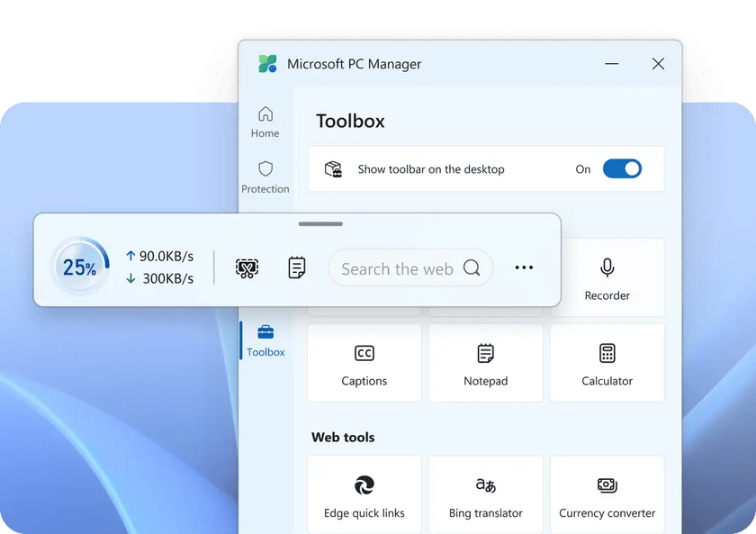
Task: Click the 25% memory boost circle
Action: click(x=80, y=267)
